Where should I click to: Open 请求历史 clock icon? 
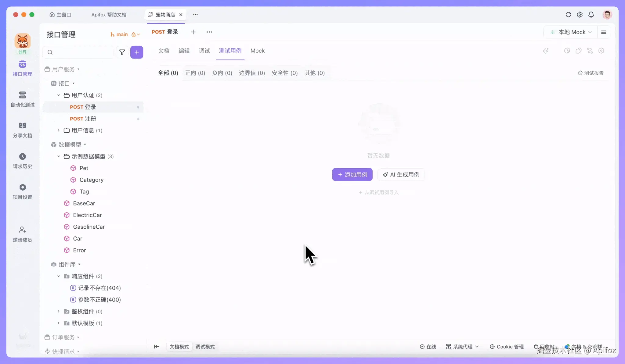[x=22, y=157]
